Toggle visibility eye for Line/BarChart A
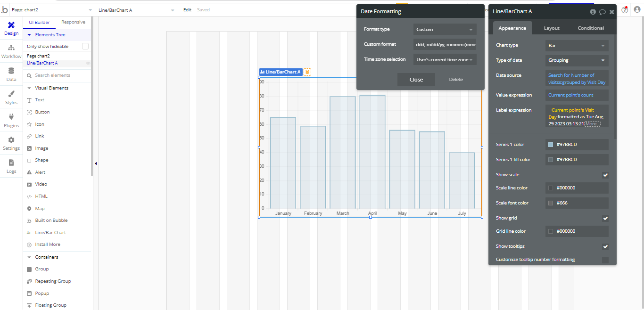This screenshot has width=644, height=310. pos(88,63)
